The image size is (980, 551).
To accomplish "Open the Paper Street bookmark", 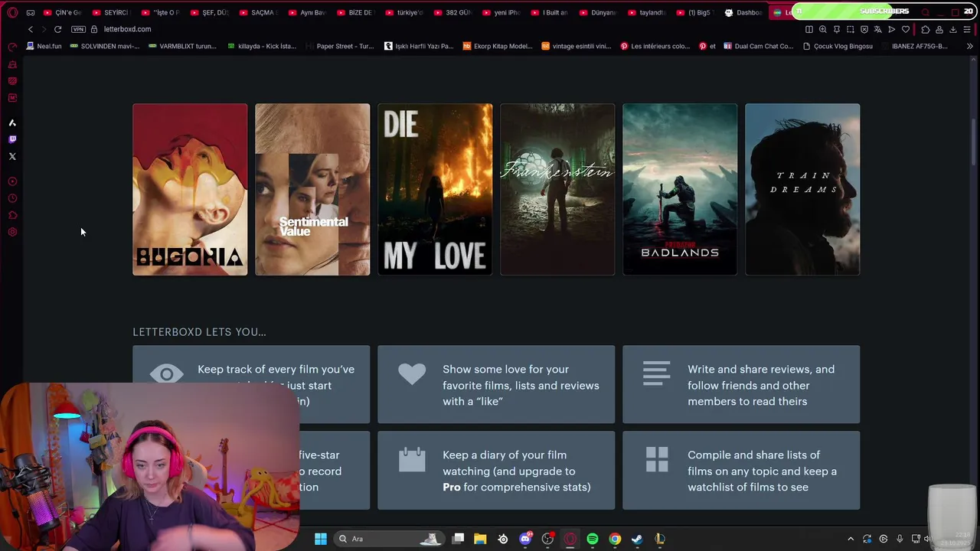I will pos(340,46).
